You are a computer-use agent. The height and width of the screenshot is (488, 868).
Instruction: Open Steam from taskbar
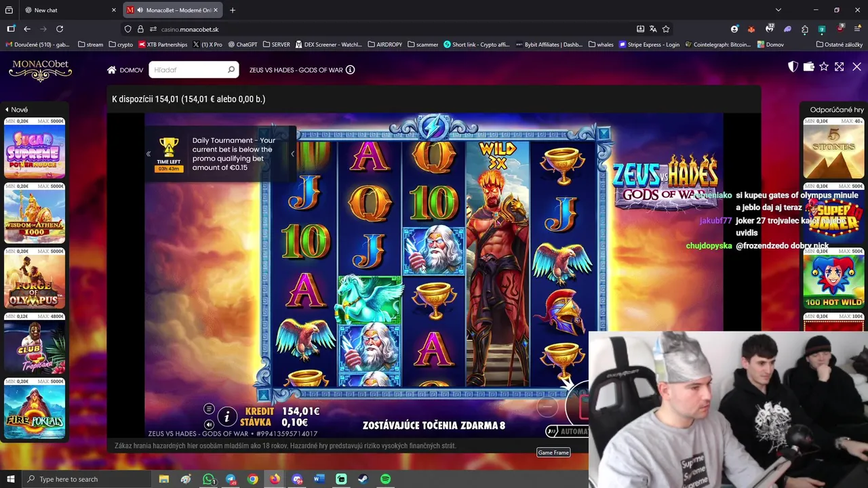click(x=363, y=479)
